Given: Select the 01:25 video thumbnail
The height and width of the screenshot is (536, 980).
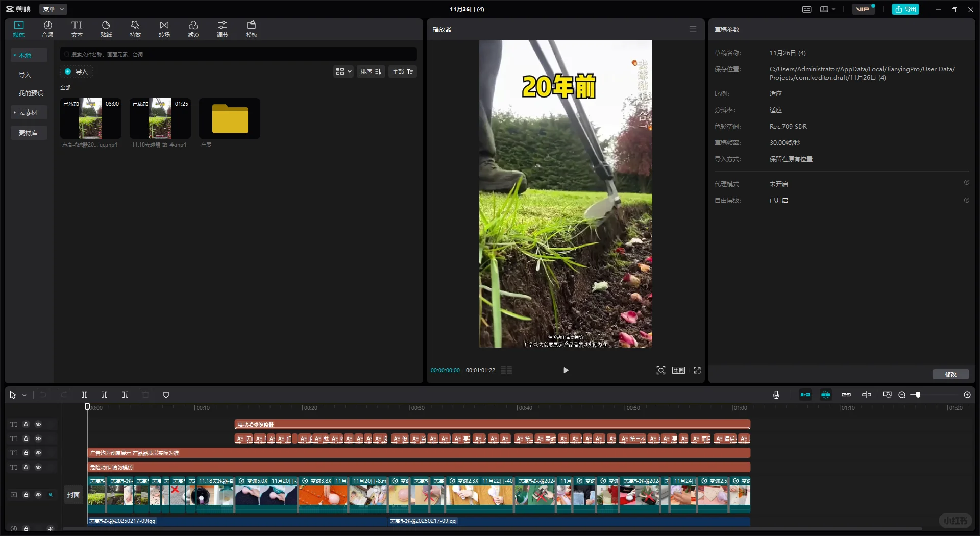Looking at the screenshot, I should pos(160,118).
